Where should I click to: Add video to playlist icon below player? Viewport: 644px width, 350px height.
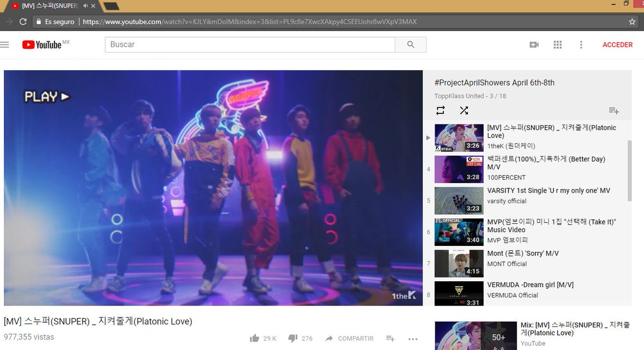(390, 338)
